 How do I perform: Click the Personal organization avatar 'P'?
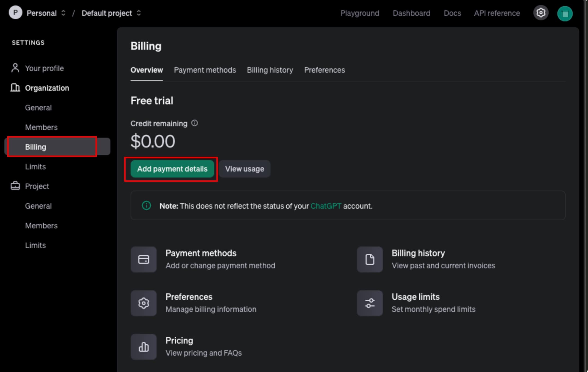click(x=15, y=13)
